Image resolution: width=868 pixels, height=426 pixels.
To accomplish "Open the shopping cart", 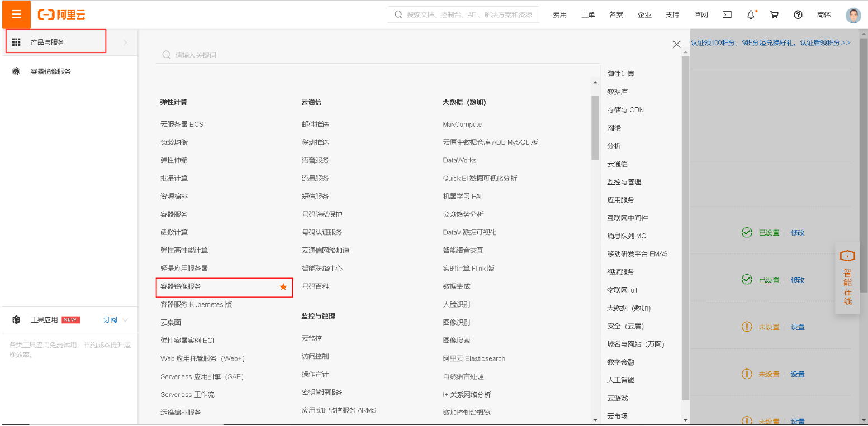I will (775, 15).
